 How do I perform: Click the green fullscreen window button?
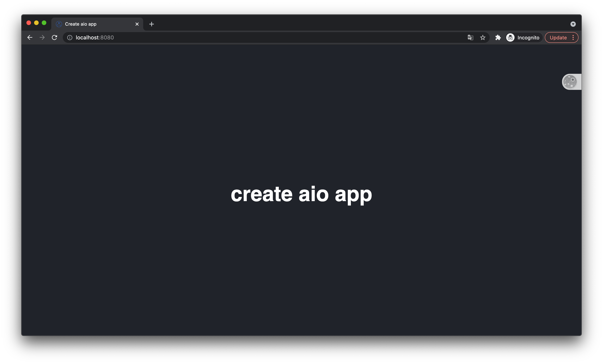44,23
